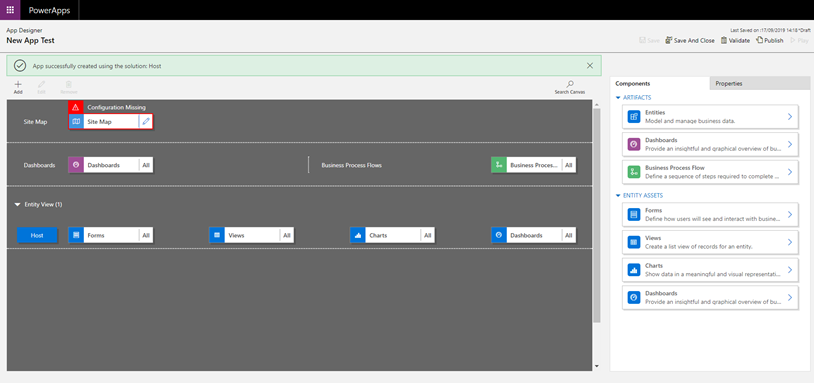The image size is (814, 383).
Task: Click the Views tile icon on canvas
Action: coord(217,235)
